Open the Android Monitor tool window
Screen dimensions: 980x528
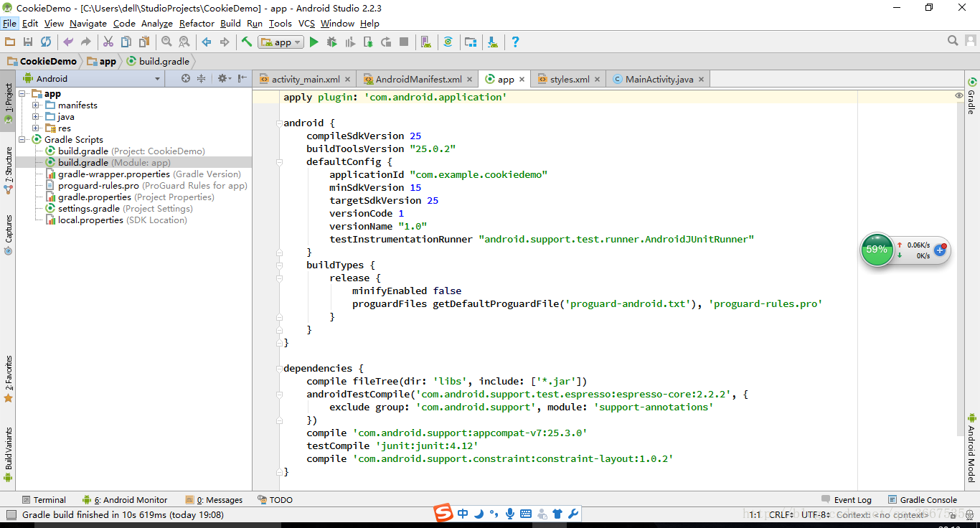(125, 500)
